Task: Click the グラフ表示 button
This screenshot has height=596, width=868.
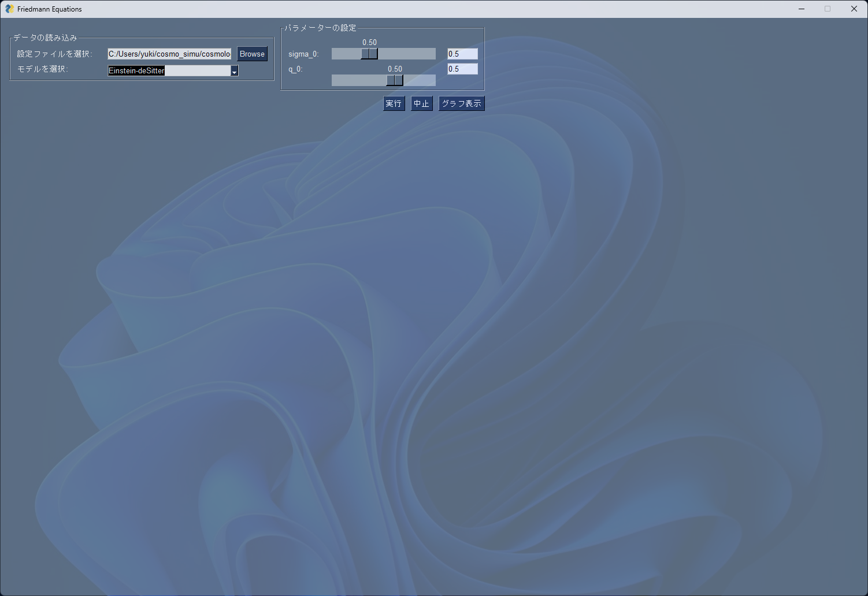Action: (x=461, y=103)
